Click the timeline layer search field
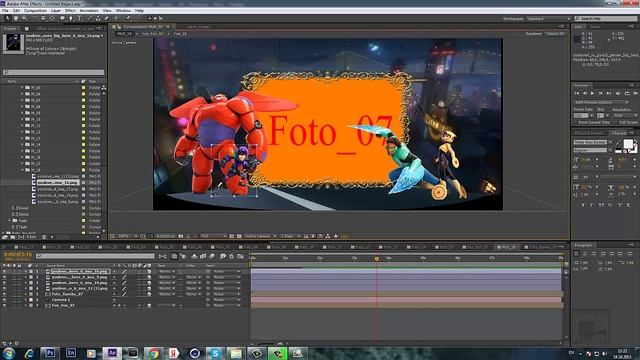The width and height of the screenshot is (640, 360). tap(95, 256)
